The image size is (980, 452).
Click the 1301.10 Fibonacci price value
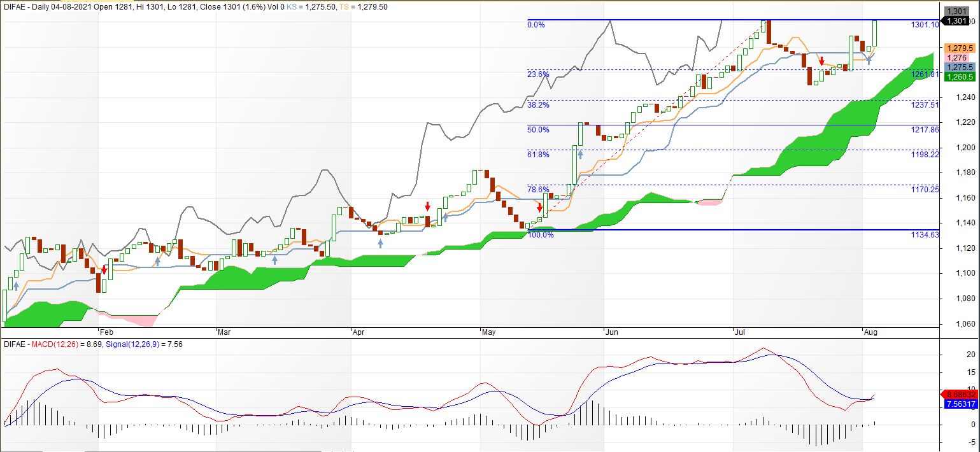click(925, 25)
